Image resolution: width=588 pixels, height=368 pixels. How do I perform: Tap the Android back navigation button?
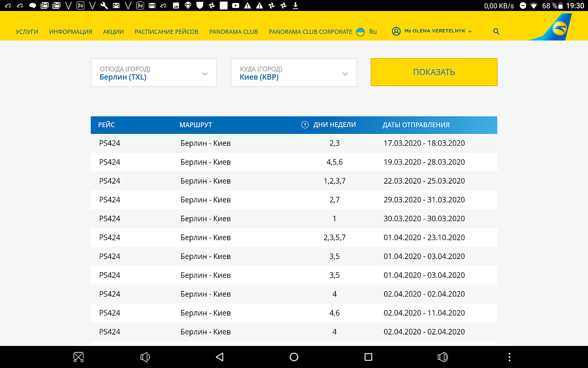tap(220, 357)
